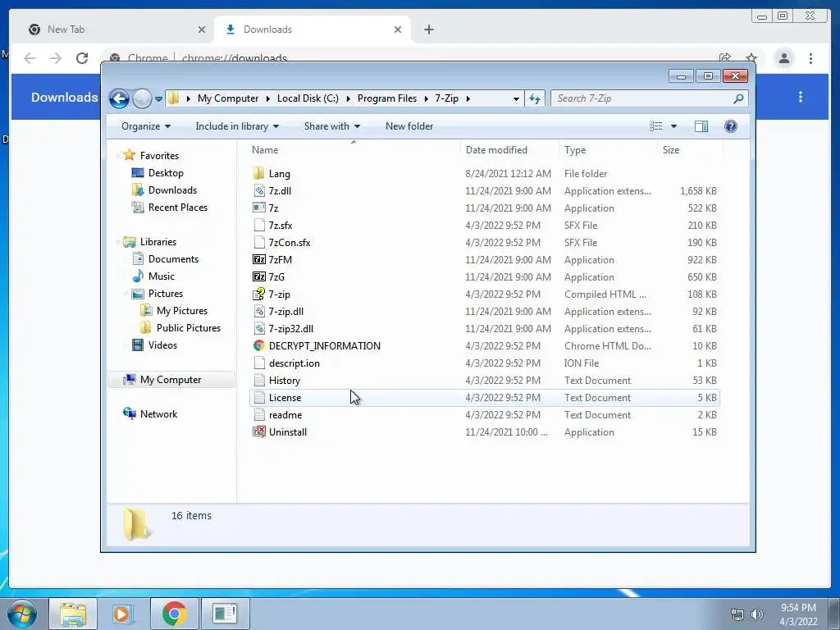Select the 7zG application icon
The height and width of the screenshot is (630, 840).
pos(258,276)
